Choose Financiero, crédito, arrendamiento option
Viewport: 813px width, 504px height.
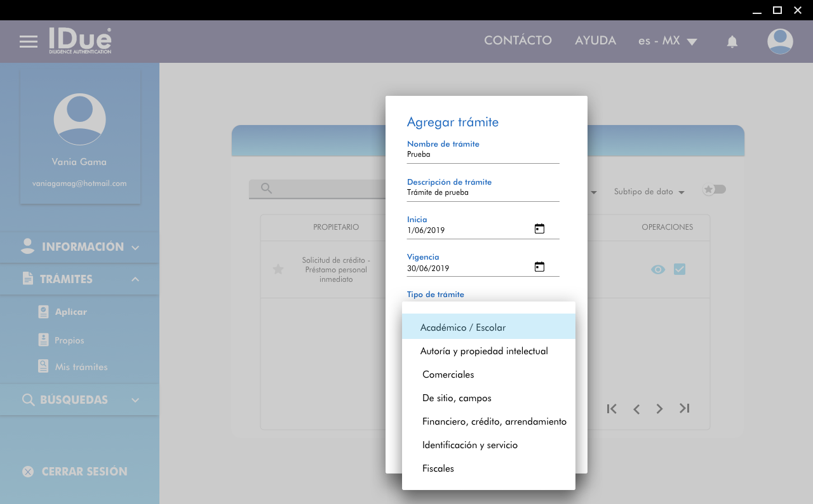(x=494, y=421)
